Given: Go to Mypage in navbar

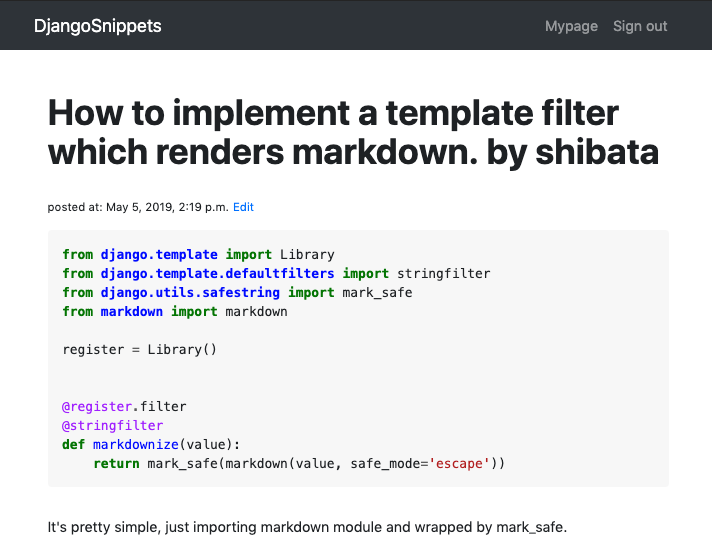Looking at the screenshot, I should point(571,26).
